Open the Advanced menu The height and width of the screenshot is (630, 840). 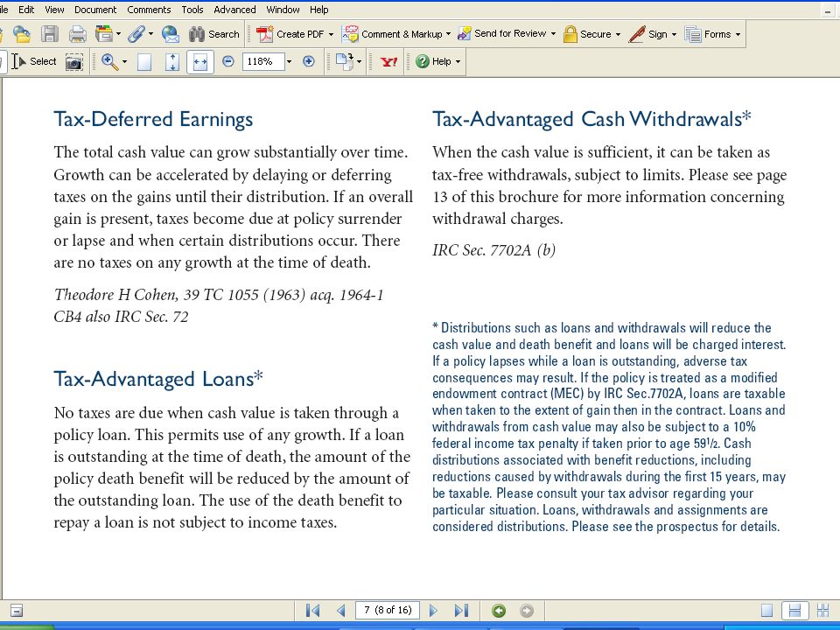pyautogui.click(x=234, y=10)
